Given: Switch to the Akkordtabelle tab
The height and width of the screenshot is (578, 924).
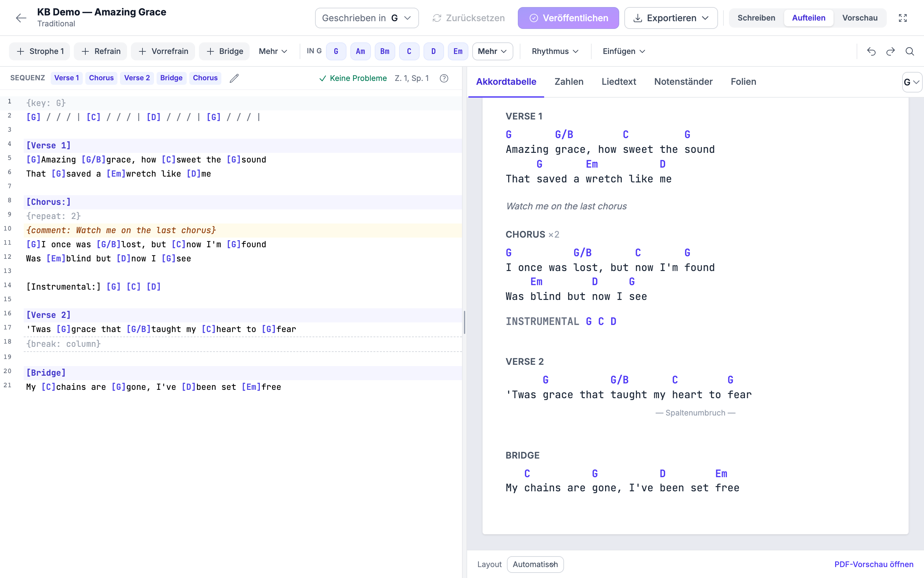Looking at the screenshot, I should point(506,82).
